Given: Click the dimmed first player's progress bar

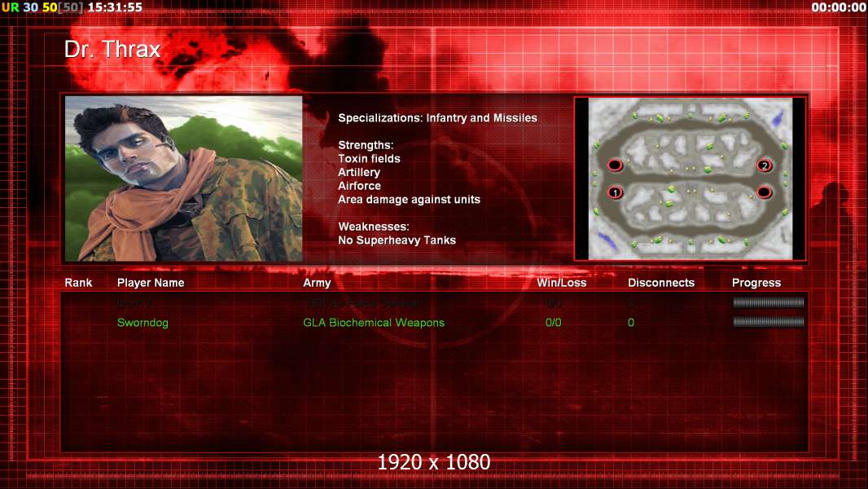Looking at the screenshot, I should click(x=769, y=302).
